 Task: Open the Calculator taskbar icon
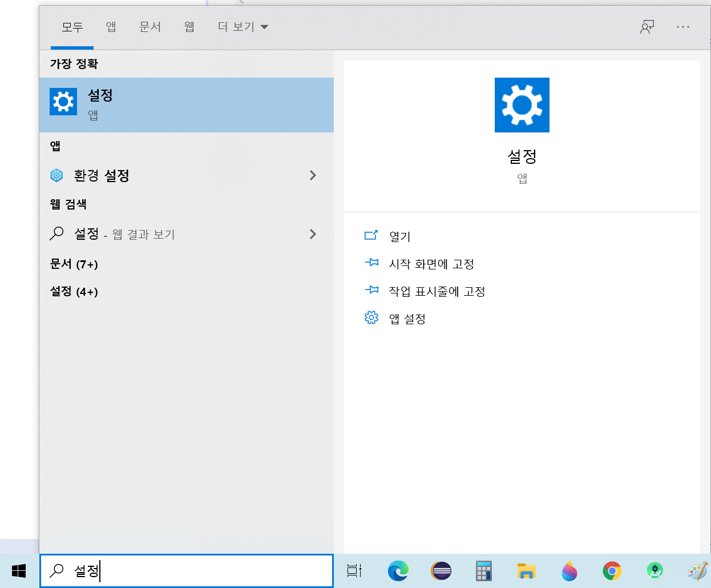(484, 571)
